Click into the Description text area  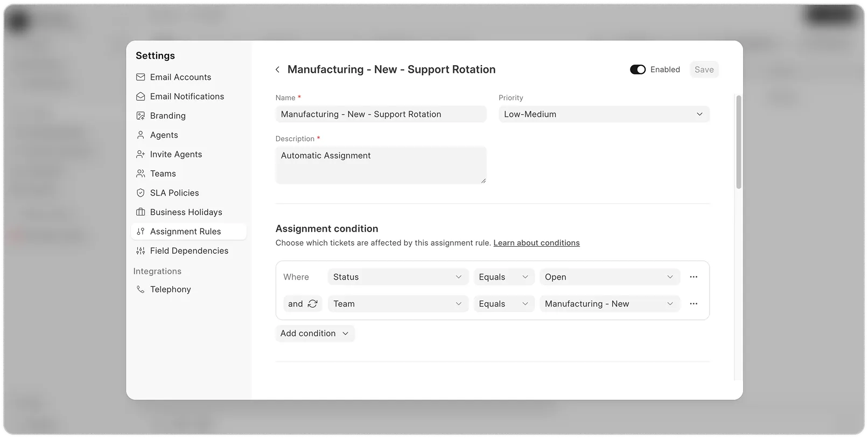[x=381, y=165]
